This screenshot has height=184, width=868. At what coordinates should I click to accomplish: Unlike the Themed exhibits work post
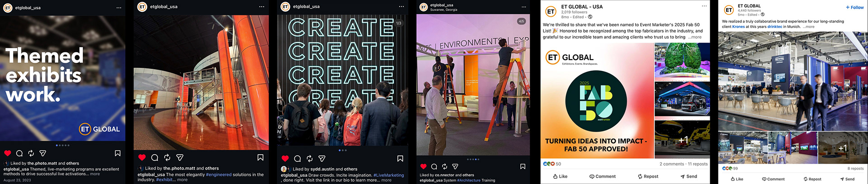point(7,153)
